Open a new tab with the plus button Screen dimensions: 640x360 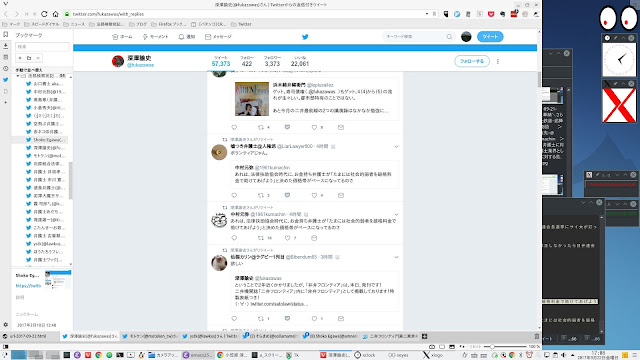click(x=424, y=336)
